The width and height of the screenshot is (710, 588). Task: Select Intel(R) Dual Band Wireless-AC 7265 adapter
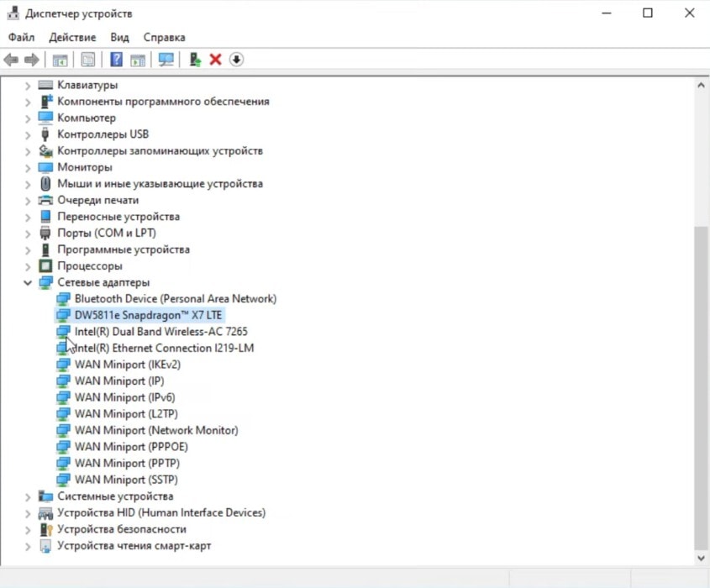coord(160,332)
